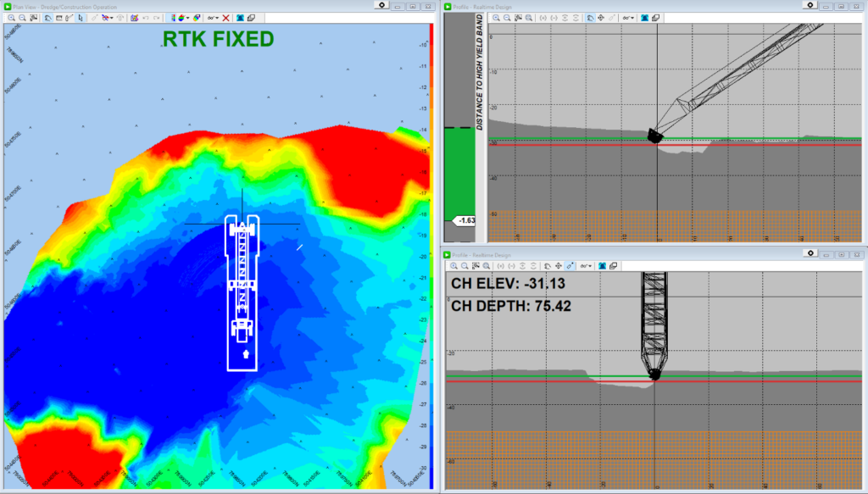The image size is (868, 494).
Task: Click the red X delete icon in Plan View
Action: (x=225, y=18)
